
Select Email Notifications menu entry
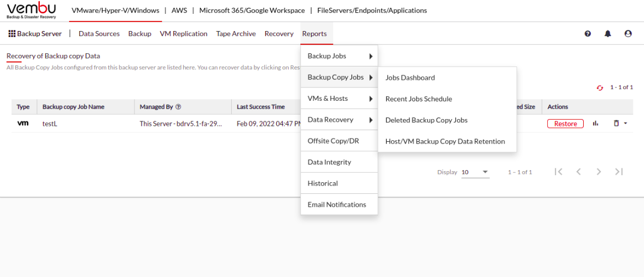[x=339, y=204]
